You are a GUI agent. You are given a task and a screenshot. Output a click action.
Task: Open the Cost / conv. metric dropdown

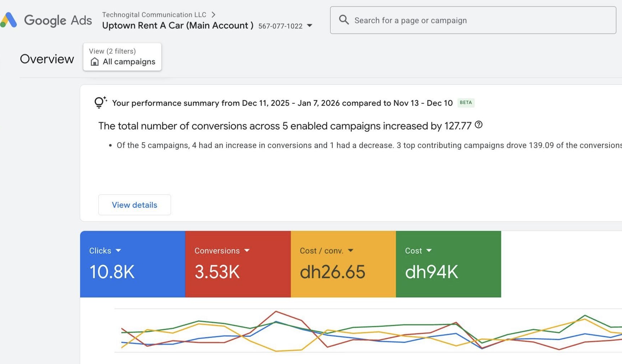pyautogui.click(x=351, y=251)
